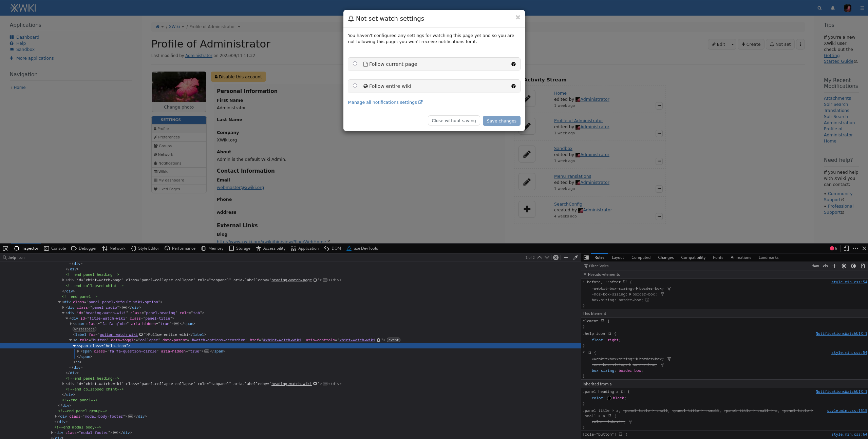Click the add new node plus icon
This screenshot has width=868, height=439.
pos(566,257)
